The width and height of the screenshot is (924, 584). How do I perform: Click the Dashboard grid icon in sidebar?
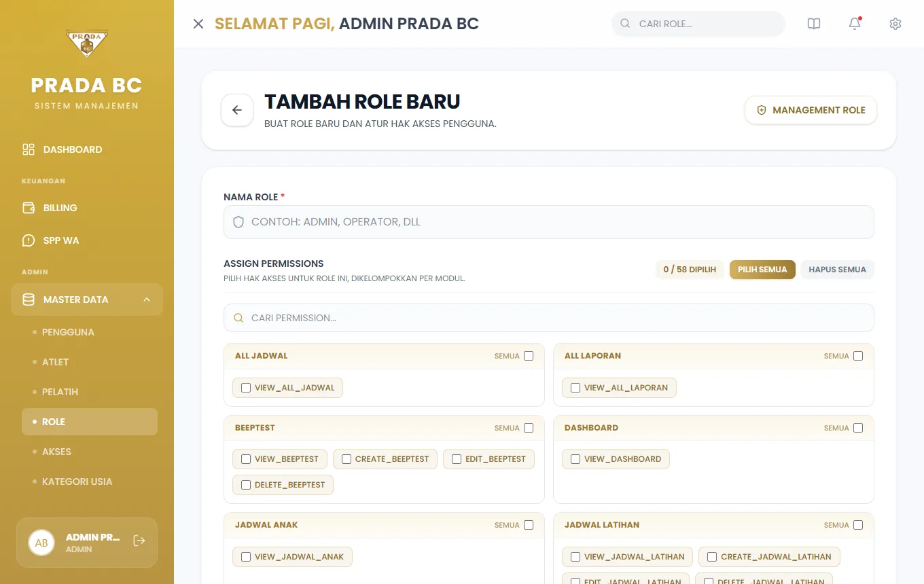(29, 149)
